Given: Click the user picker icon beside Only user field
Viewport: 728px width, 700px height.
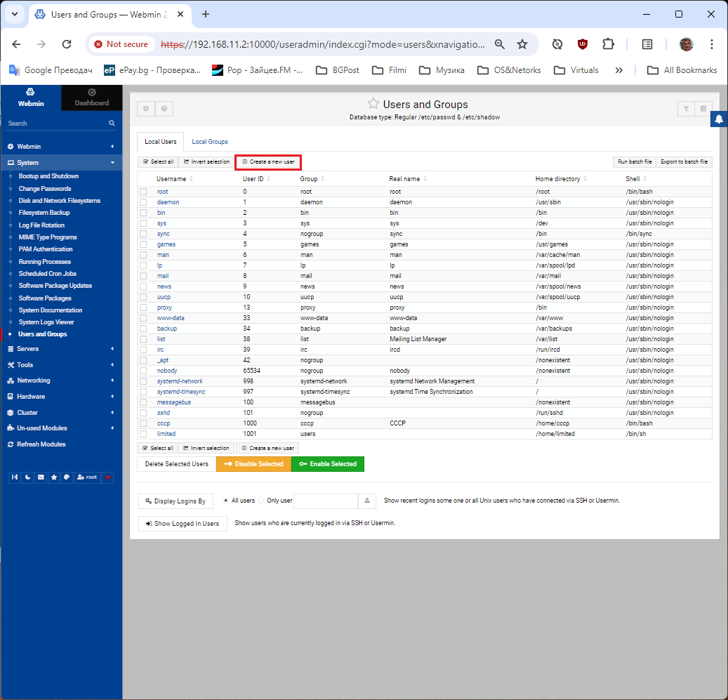Looking at the screenshot, I should (x=366, y=501).
